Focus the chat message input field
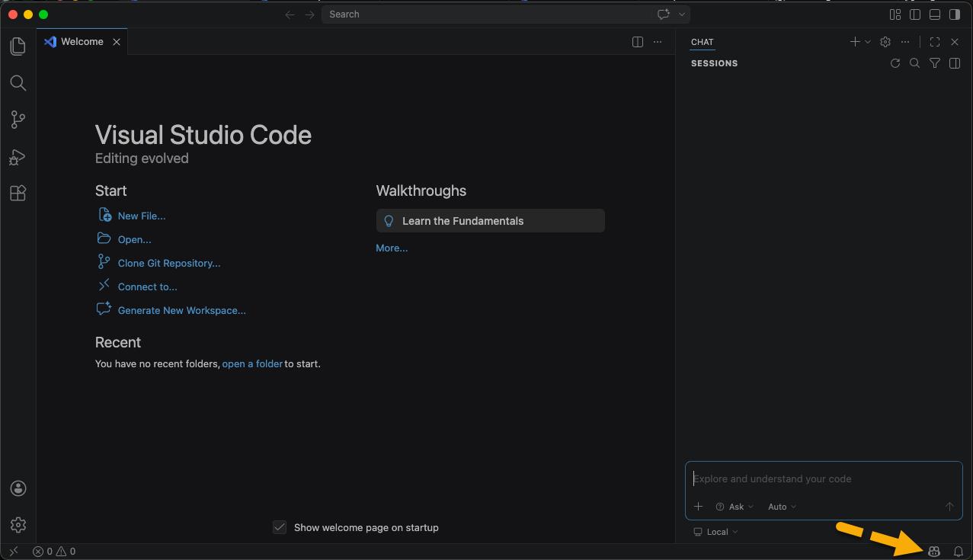 (823, 479)
